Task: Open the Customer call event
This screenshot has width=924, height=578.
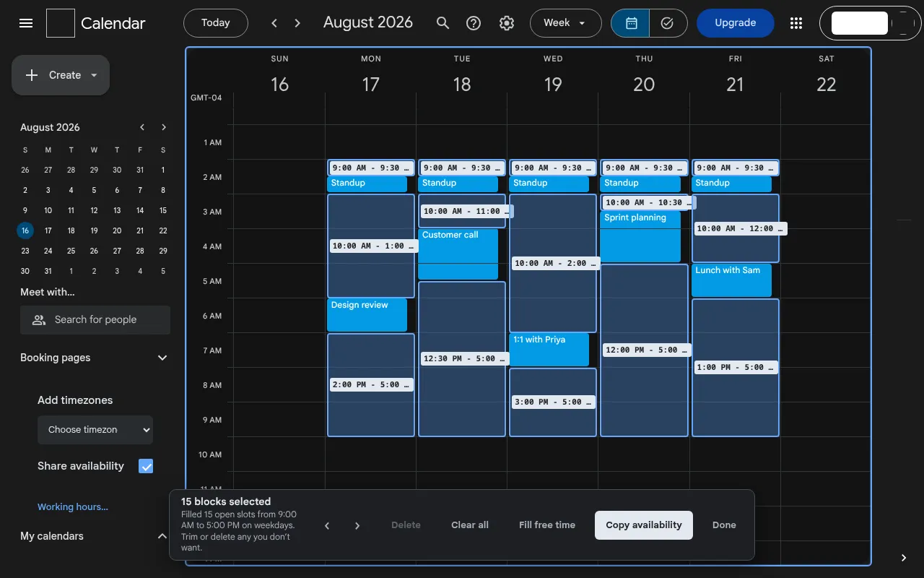Action: click(458, 254)
